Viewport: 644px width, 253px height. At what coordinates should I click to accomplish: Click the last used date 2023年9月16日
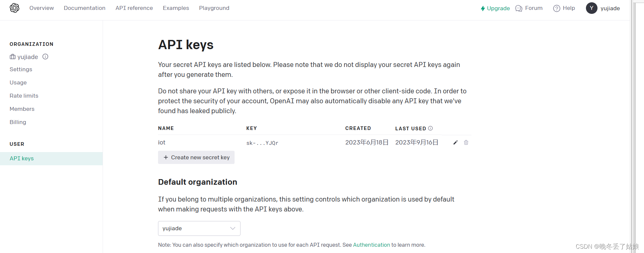pos(417,142)
